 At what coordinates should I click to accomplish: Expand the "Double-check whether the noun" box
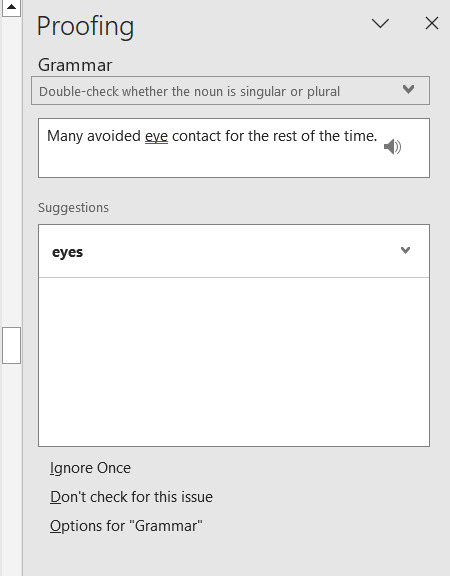pyautogui.click(x=230, y=91)
